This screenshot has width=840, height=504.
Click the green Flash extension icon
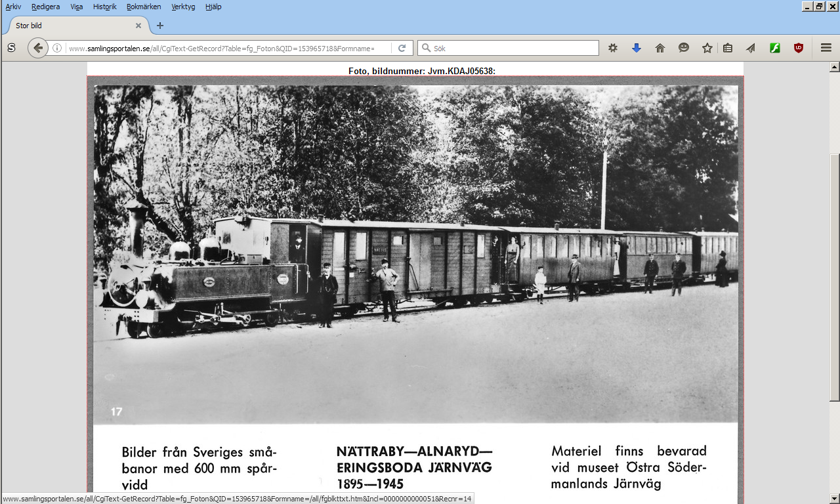click(775, 48)
